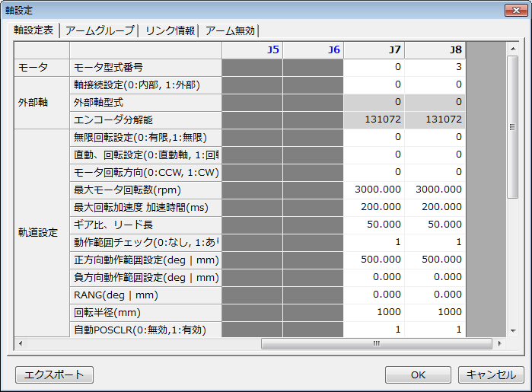Viewport: 532px width, 392px height.
Task: Select J8 最大モータ回転数 value cell
Action: 435,190
